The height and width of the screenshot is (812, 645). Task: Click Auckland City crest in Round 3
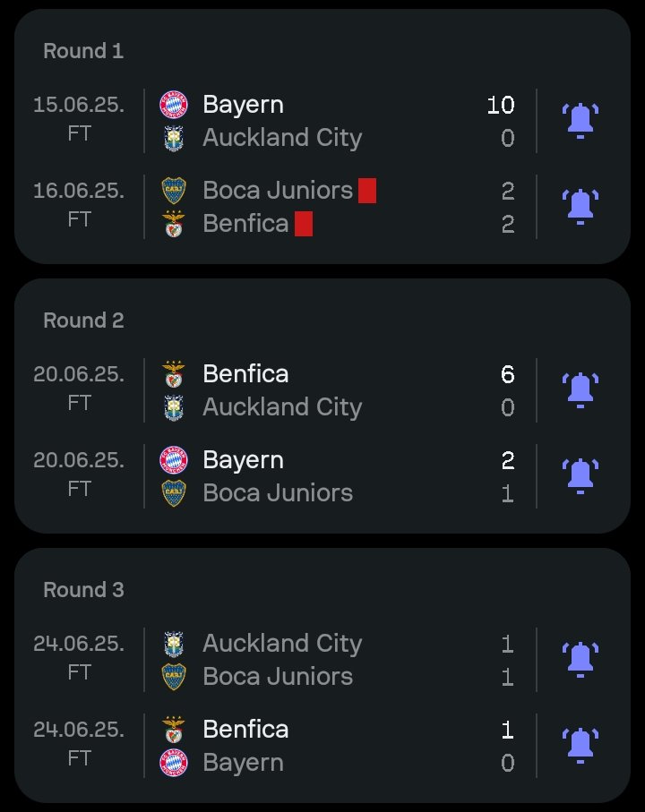coord(174,644)
